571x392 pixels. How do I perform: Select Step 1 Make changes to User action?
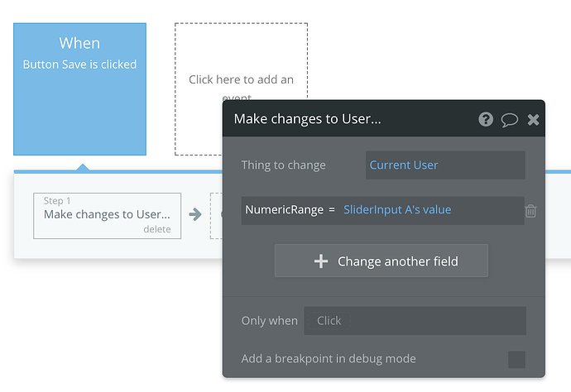[107, 215]
